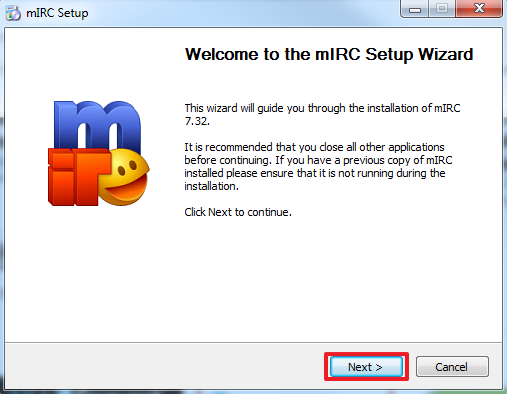Screen dimensions: 507x394
Task: Click the 'mIRC Setup' window title text
Action: pyautogui.click(x=57, y=13)
